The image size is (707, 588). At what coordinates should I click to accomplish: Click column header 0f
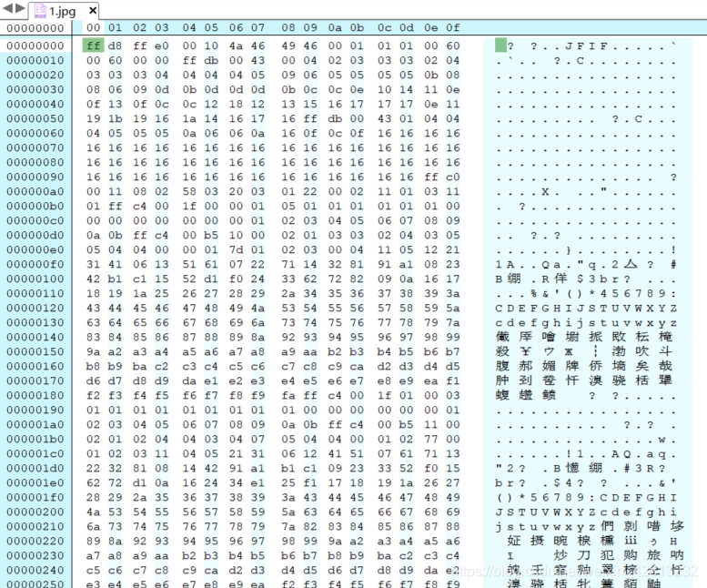pyautogui.click(x=453, y=27)
